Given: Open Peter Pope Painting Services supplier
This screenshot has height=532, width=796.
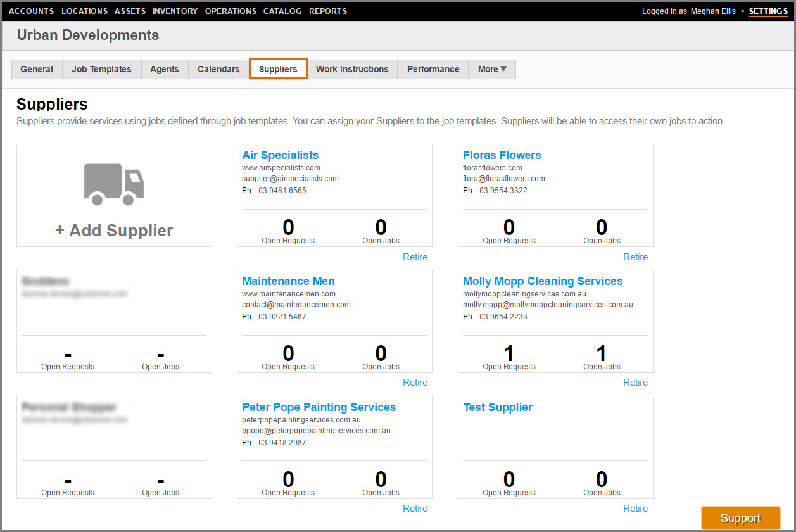Looking at the screenshot, I should (x=319, y=407).
